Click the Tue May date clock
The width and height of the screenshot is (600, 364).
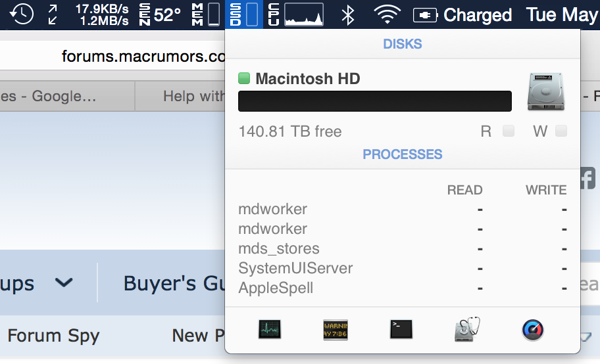[562, 15]
